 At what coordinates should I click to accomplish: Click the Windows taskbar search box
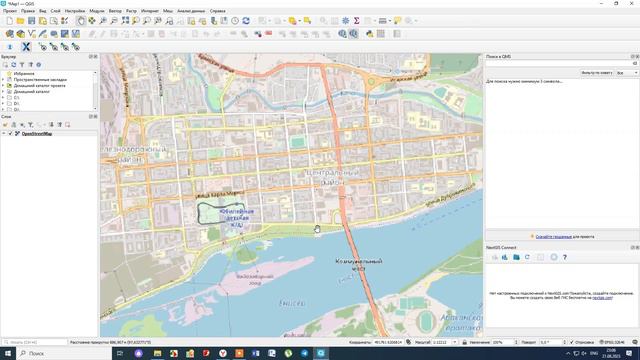tap(64, 353)
